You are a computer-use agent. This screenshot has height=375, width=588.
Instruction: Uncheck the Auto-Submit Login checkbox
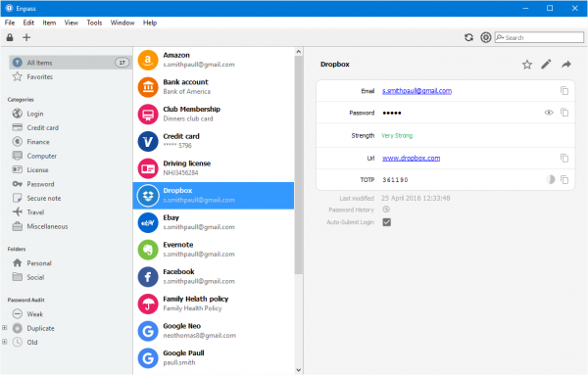click(387, 222)
